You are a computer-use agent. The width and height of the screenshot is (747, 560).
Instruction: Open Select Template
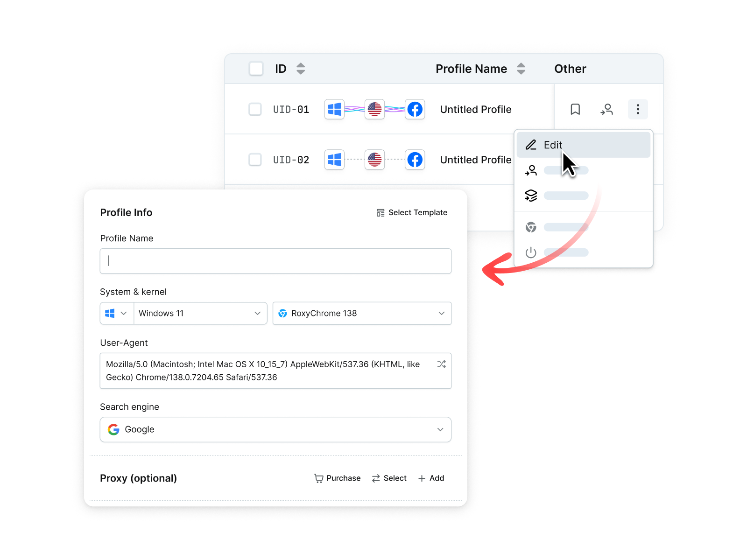pos(412,212)
